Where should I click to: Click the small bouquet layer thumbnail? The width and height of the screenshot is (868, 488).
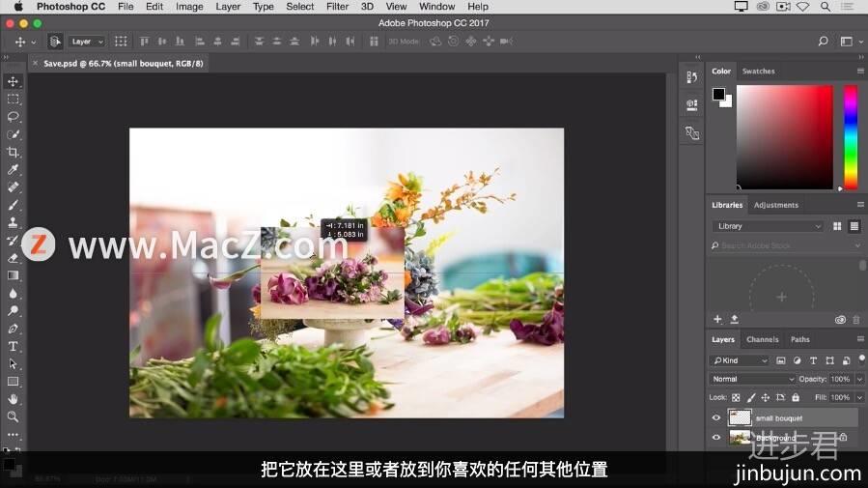740,417
